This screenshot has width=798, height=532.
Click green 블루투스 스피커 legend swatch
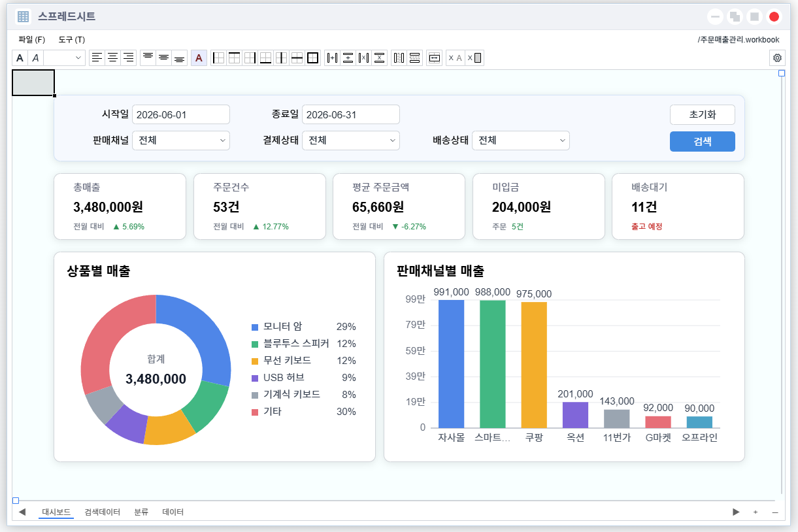255,344
